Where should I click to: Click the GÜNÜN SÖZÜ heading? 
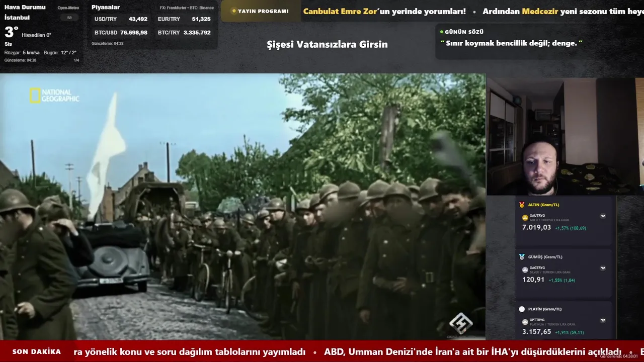464,32
